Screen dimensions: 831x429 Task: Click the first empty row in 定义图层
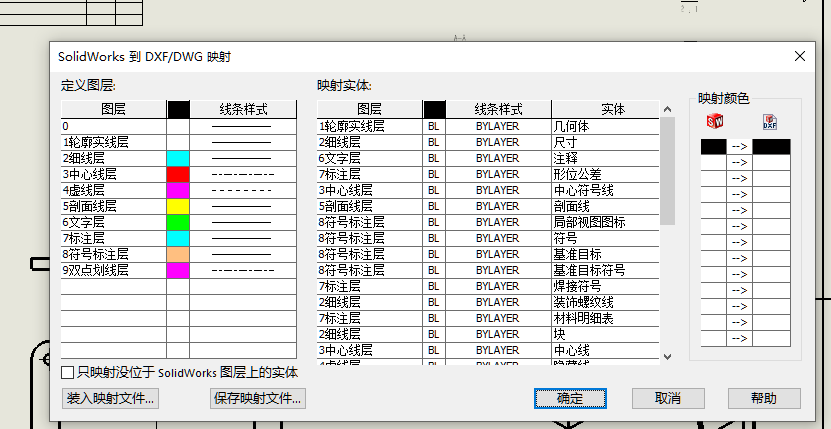click(x=179, y=286)
